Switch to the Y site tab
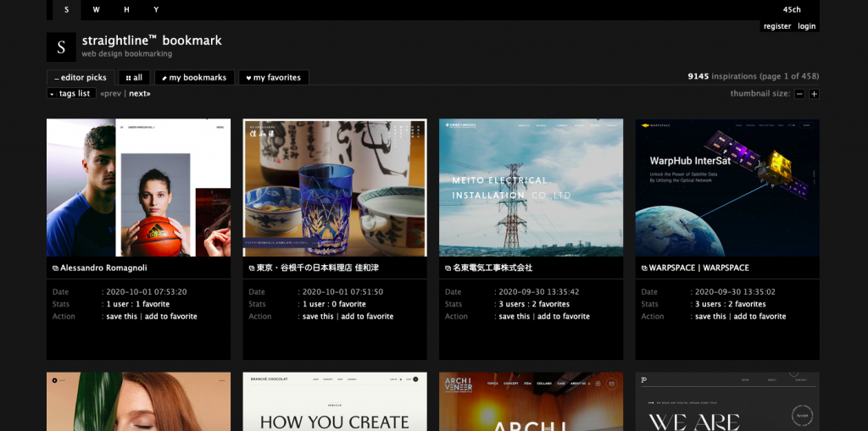 coord(156,10)
